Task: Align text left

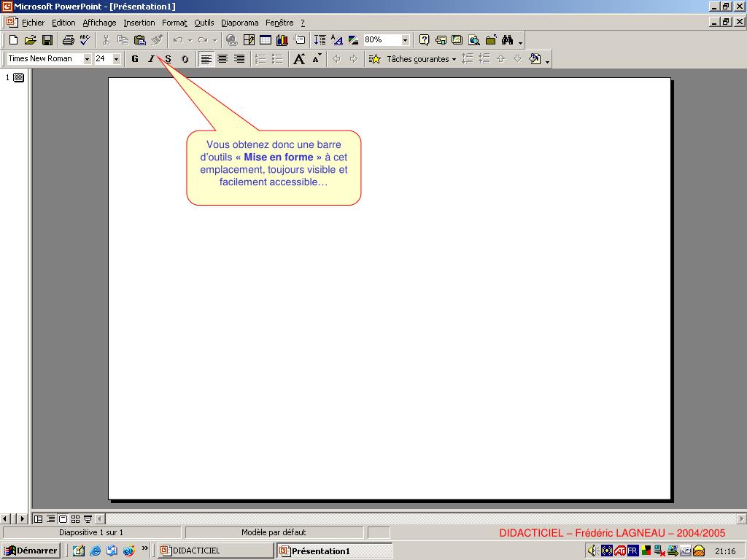Action: click(x=206, y=59)
